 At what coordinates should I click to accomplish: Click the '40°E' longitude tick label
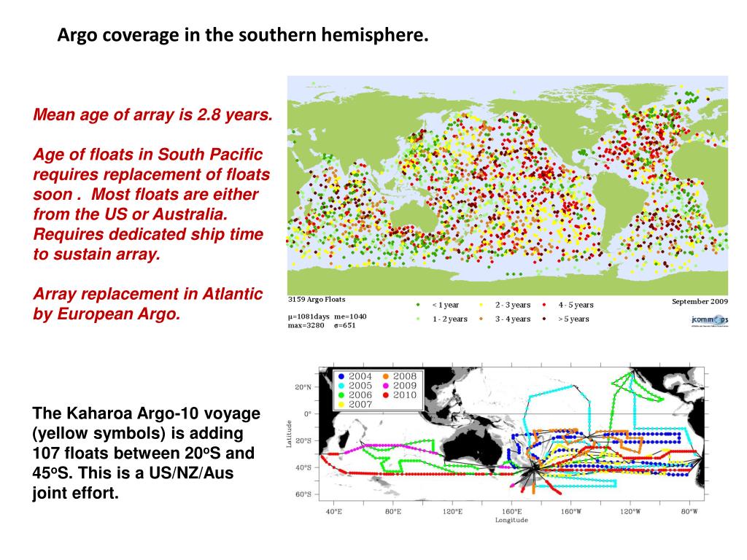[333, 511]
